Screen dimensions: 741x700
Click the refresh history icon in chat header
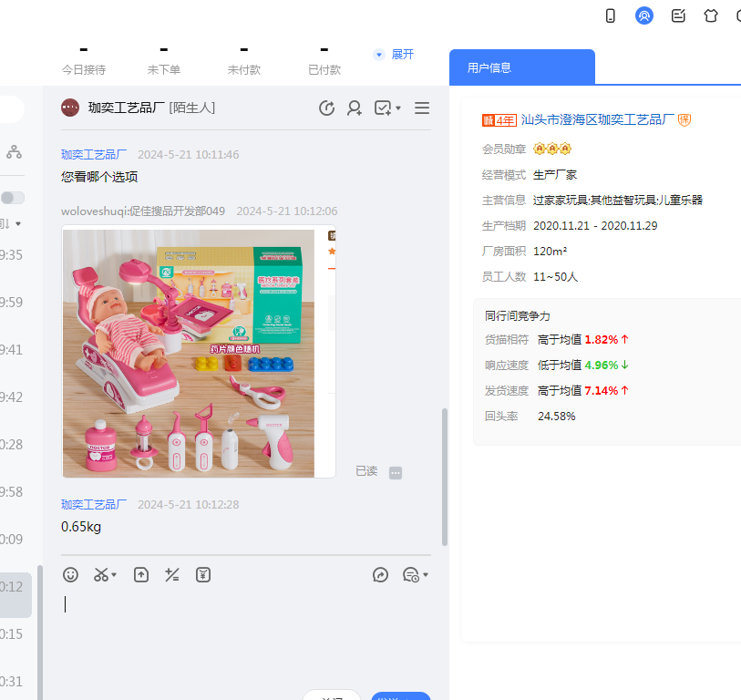[x=326, y=108]
